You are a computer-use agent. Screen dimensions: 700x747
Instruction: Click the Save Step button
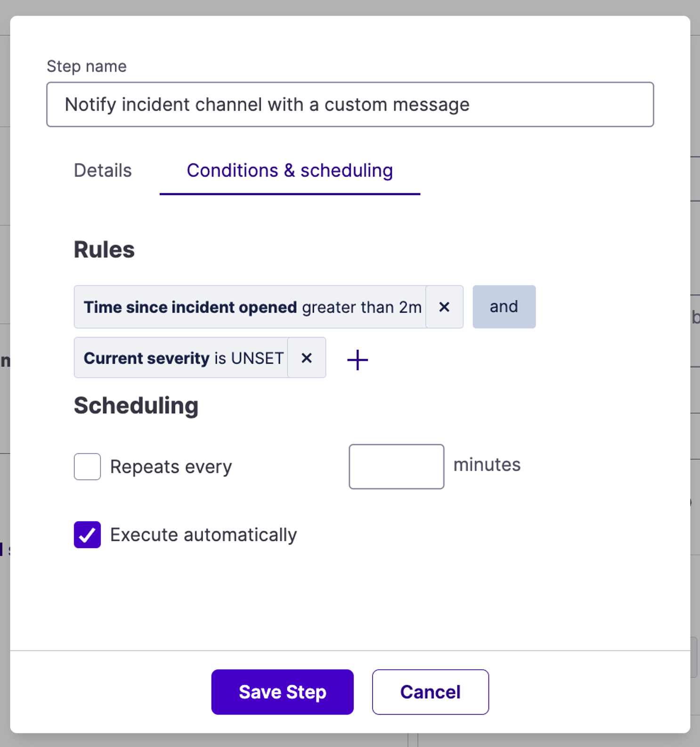282,692
